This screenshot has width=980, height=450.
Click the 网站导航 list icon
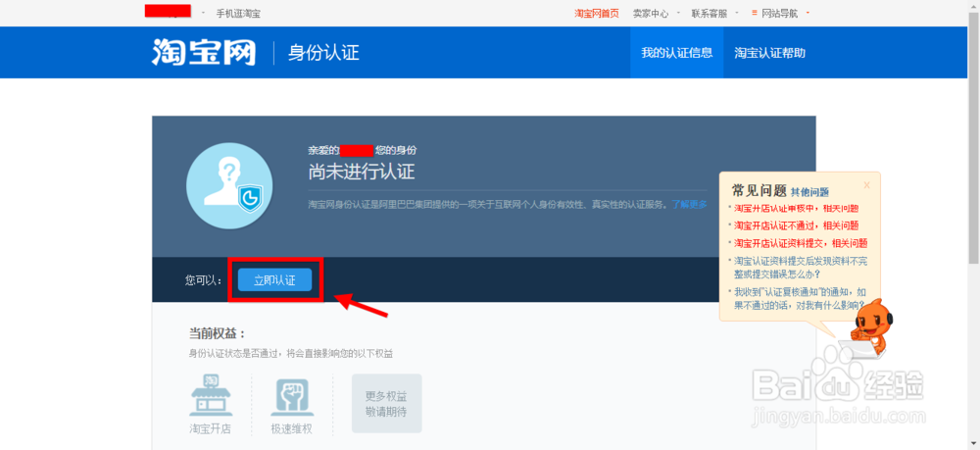pyautogui.click(x=755, y=13)
